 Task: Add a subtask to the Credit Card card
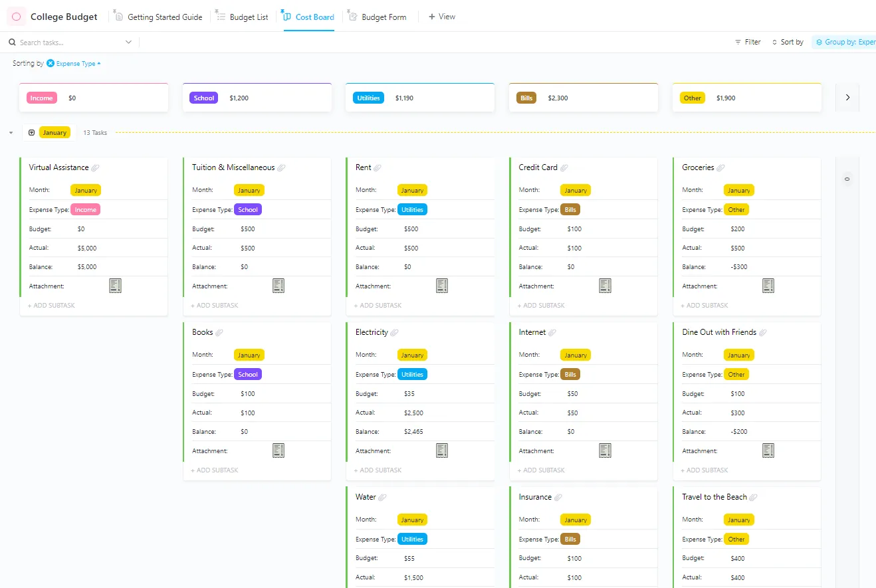pyautogui.click(x=541, y=306)
